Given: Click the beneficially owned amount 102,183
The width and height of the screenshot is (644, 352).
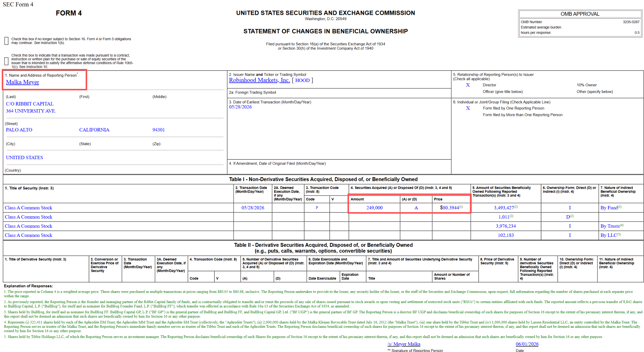Looking at the screenshot, I should pyautogui.click(x=506, y=235).
